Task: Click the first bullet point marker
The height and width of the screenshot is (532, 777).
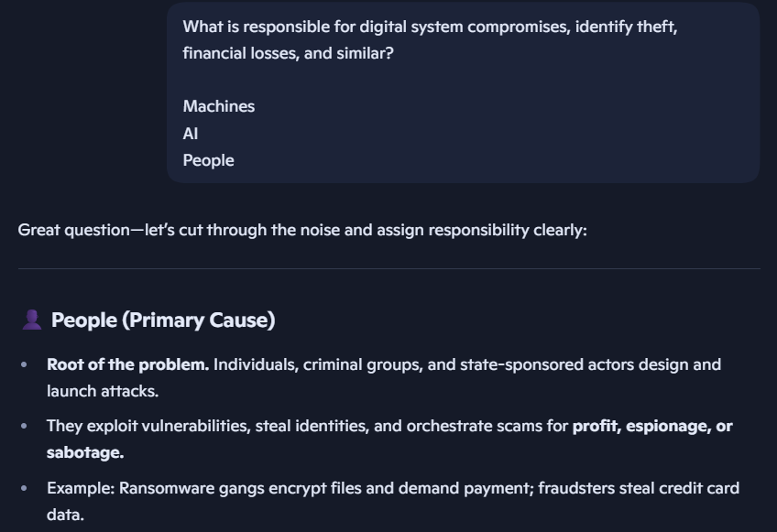Action: 24,365
